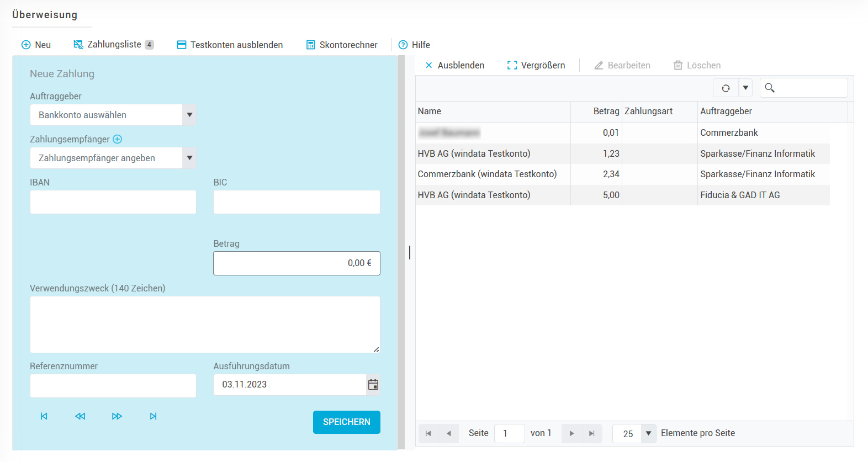Open the elements per page dropdown
The height and width of the screenshot is (462, 868).
tap(648, 434)
